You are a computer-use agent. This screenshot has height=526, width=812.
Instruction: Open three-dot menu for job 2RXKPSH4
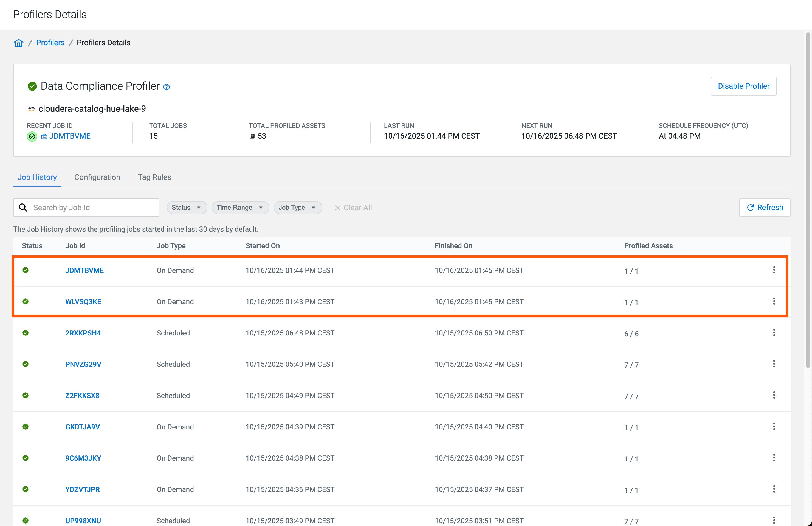[774, 332]
